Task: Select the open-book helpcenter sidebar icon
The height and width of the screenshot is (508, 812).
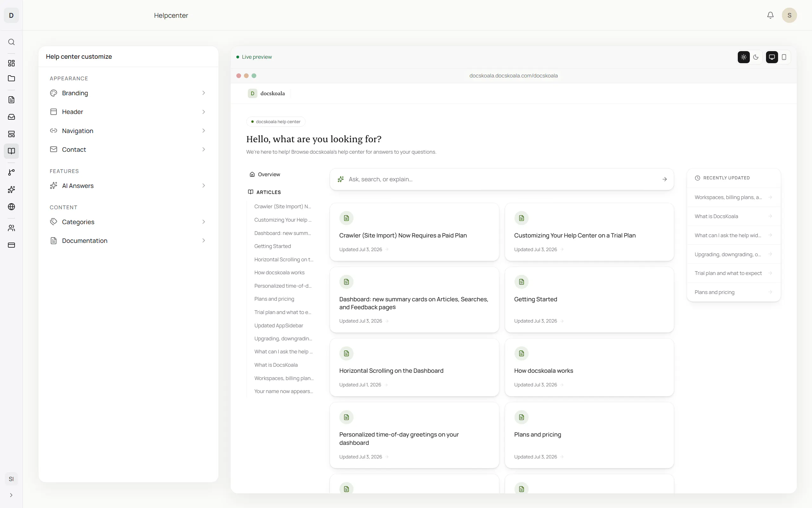Action: [11, 151]
